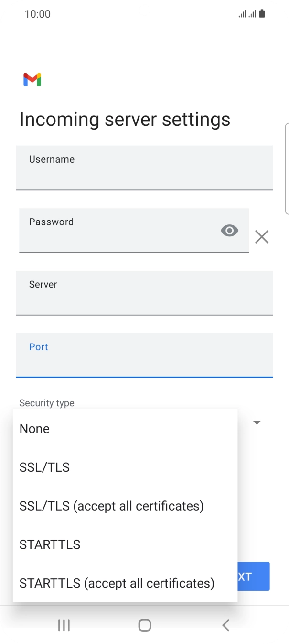Viewport: 289px width, 644px height.
Task: Tap the Incoming server settings heading
Action: (x=125, y=119)
